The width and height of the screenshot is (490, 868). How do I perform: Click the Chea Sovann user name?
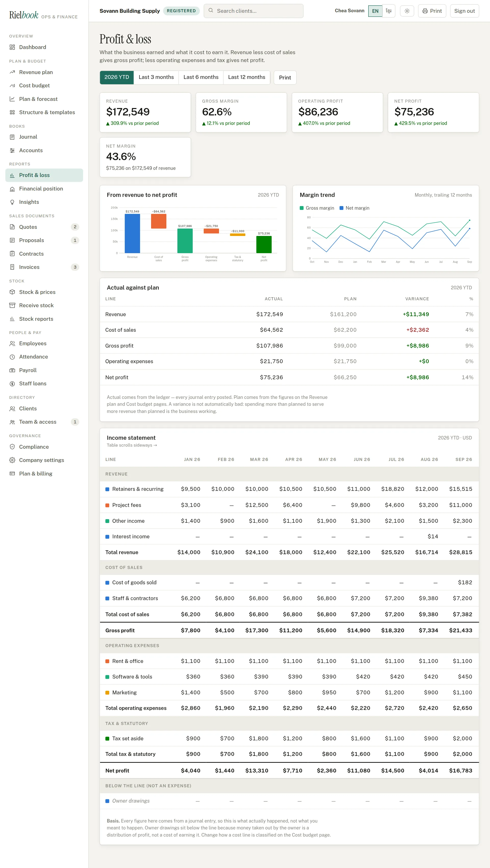pos(350,11)
